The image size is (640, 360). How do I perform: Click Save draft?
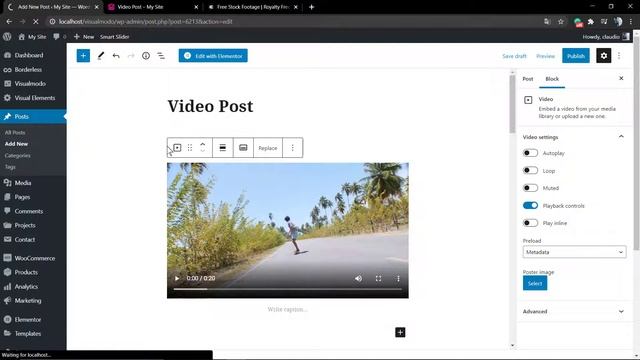click(514, 56)
